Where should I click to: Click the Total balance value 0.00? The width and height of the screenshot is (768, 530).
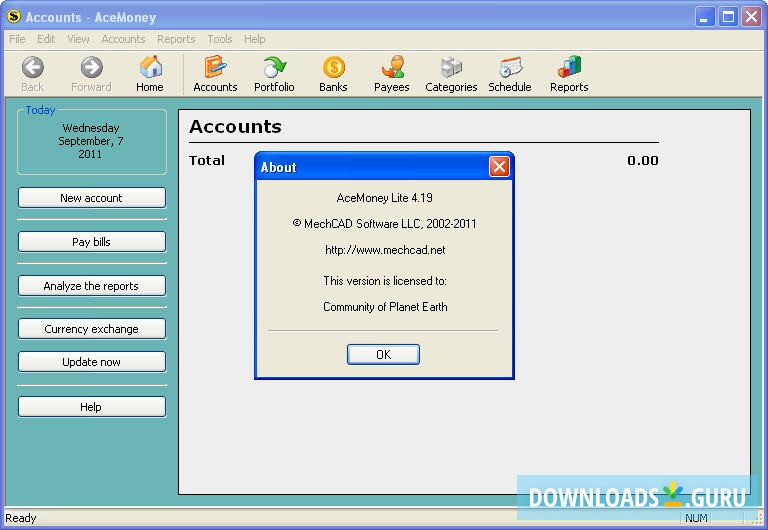pos(643,161)
